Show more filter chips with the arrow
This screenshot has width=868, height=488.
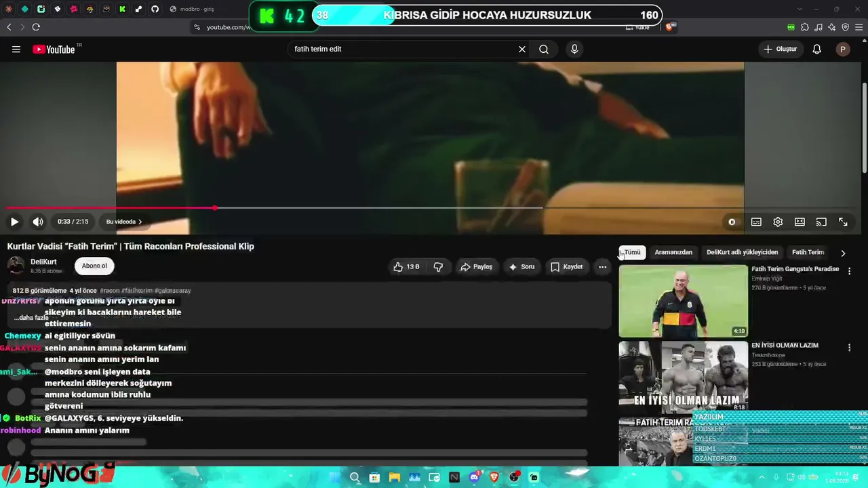[843, 253]
